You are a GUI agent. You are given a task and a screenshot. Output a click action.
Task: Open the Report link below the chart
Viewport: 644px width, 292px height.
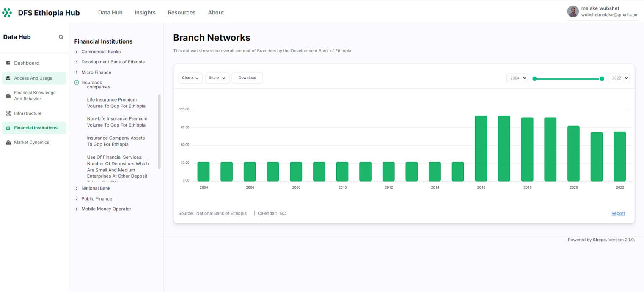coord(618,213)
